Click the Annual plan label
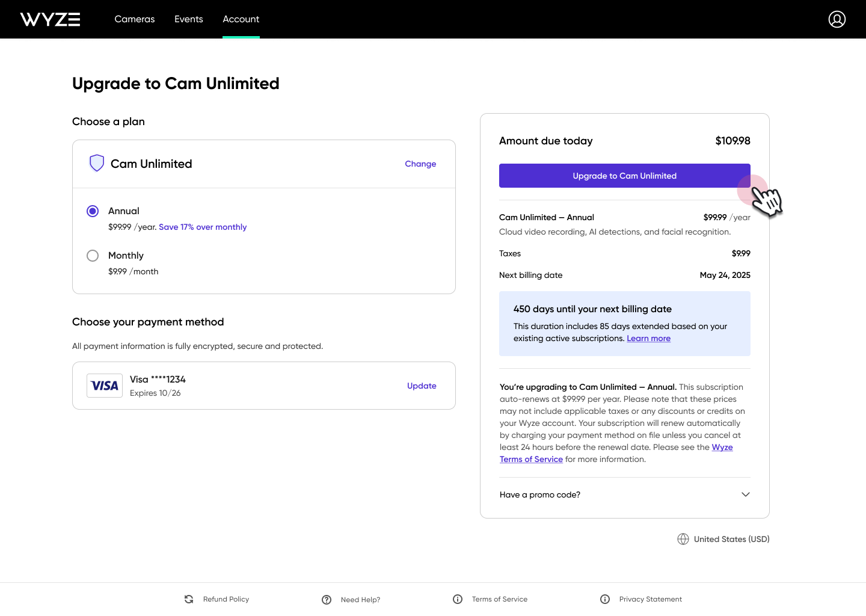Screen dimensions: 866x616 coord(124,211)
